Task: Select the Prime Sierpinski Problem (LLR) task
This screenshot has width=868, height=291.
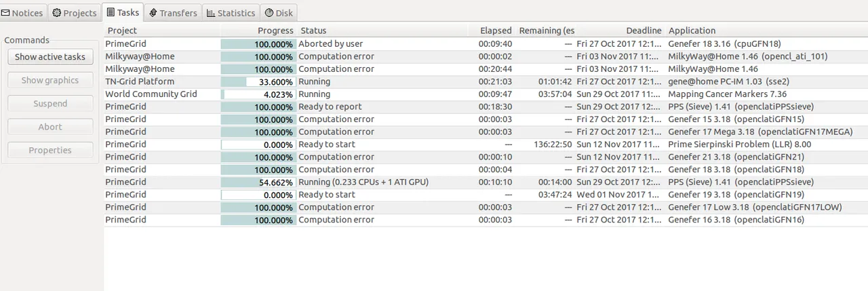Action: (x=486, y=144)
